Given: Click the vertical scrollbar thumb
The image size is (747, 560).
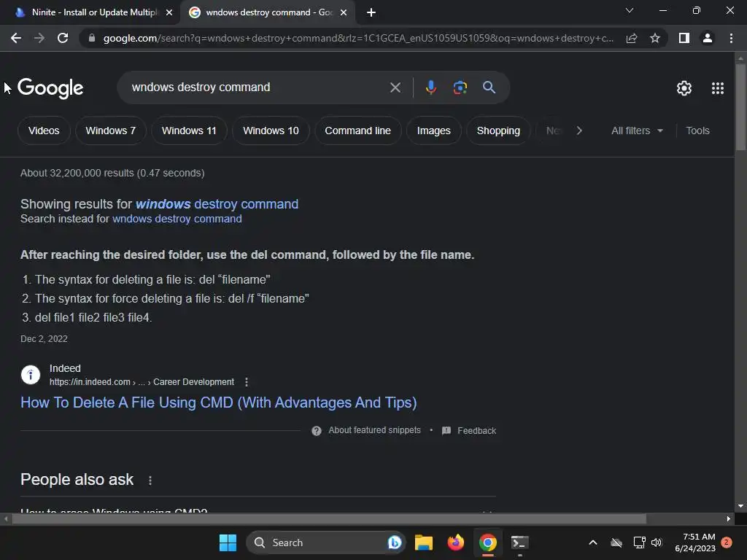Looking at the screenshot, I should (740, 107).
